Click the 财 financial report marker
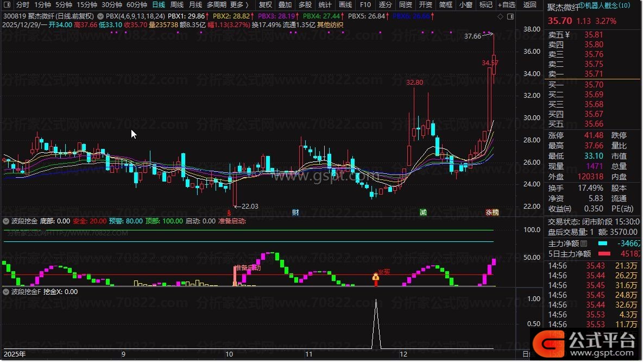This screenshot has width=644, height=362. click(x=295, y=213)
